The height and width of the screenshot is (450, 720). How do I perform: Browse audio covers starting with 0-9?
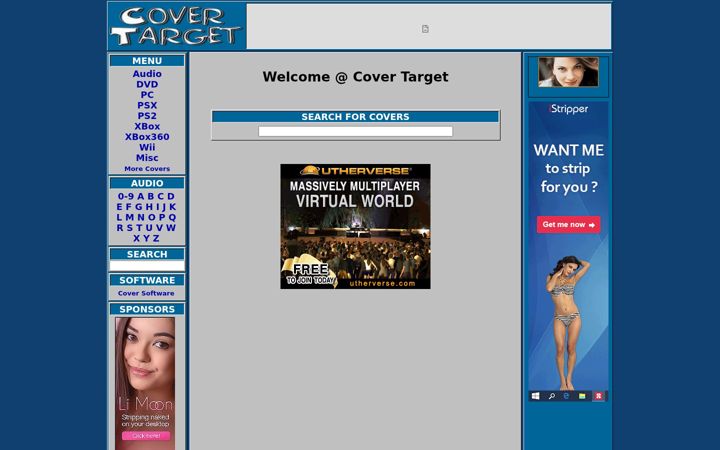pos(126,197)
